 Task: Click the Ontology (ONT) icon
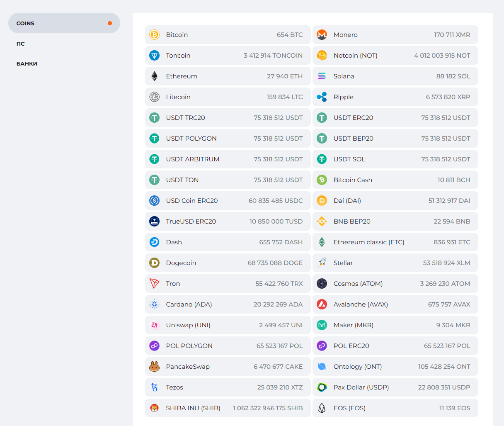(x=322, y=367)
